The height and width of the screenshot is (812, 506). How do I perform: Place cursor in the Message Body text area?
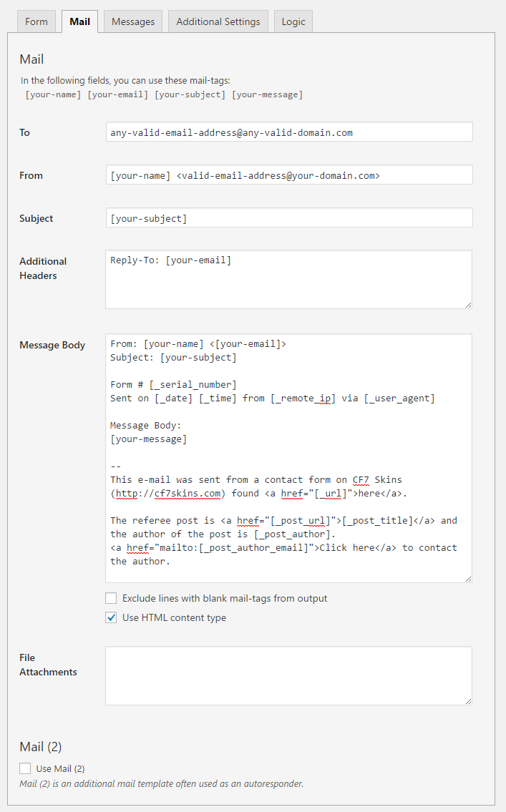[288, 458]
